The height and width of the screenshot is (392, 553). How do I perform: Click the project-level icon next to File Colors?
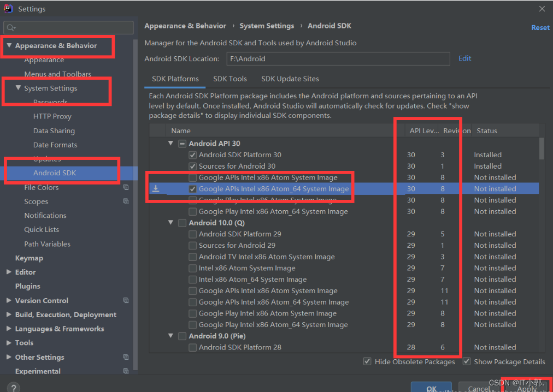click(126, 187)
